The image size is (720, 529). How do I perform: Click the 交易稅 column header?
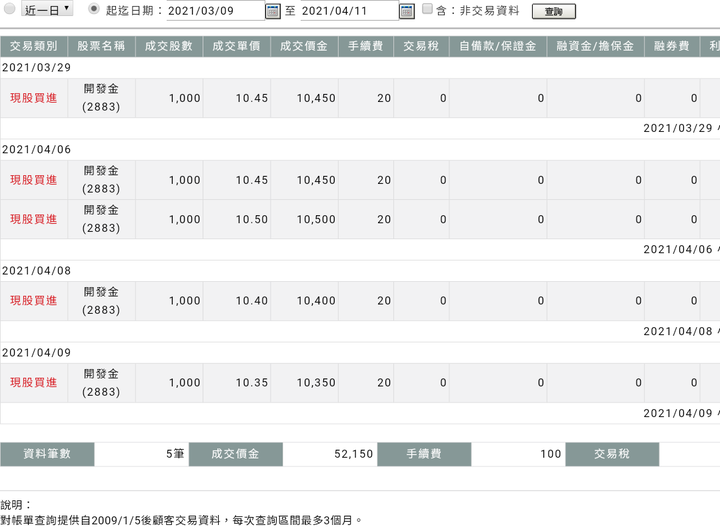tap(421, 46)
